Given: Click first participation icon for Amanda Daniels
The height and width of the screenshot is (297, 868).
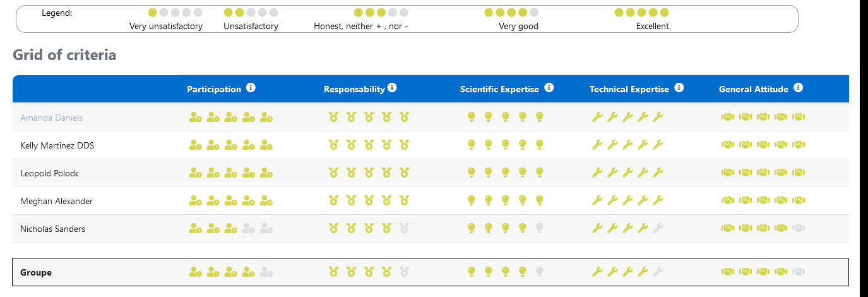Looking at the screenshot, I should tap(196, 118).
